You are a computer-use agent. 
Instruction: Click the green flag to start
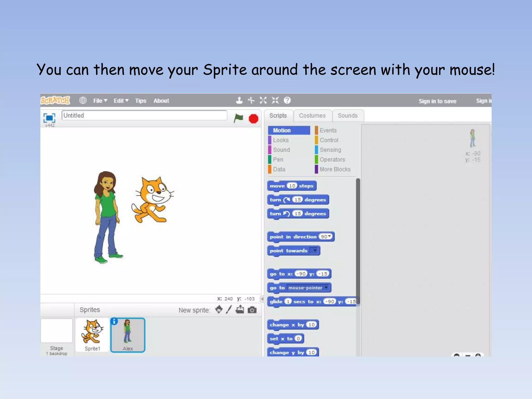238,118
